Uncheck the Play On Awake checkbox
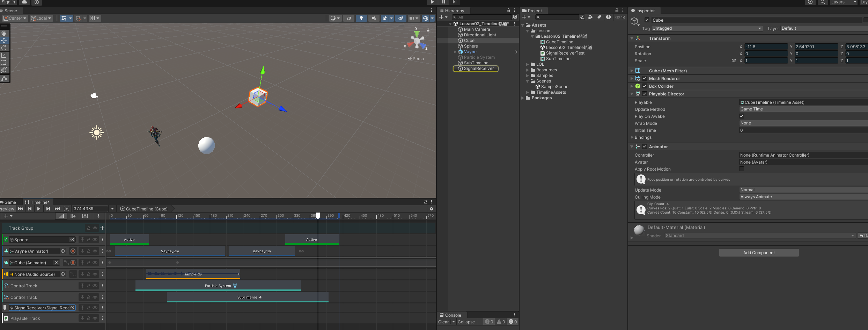Image resolution: width=868 pixels, height=330 pixels. pos(742,116)
